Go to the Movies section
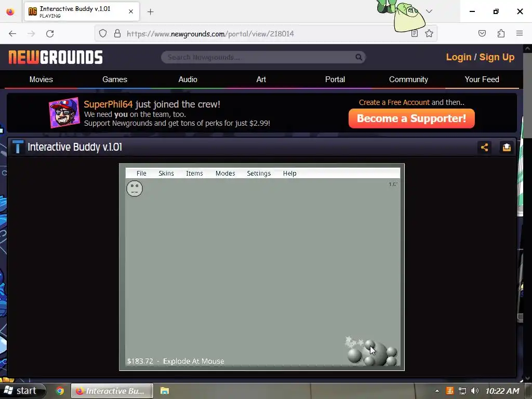 (x=41, y=79)
